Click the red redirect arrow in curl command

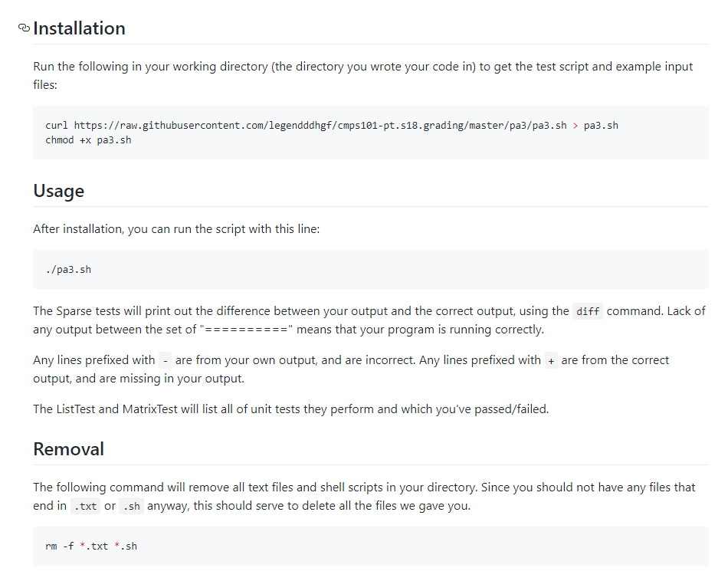tap(576, 126)
